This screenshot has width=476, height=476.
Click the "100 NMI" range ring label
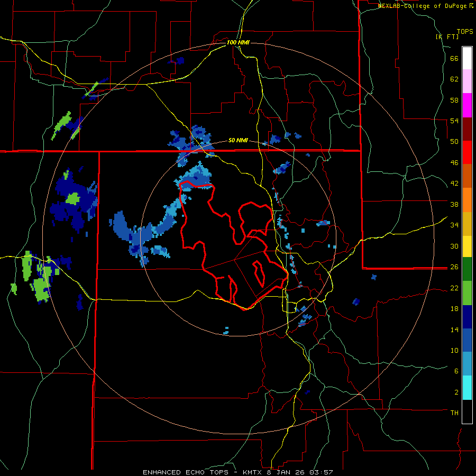[238, 42]
